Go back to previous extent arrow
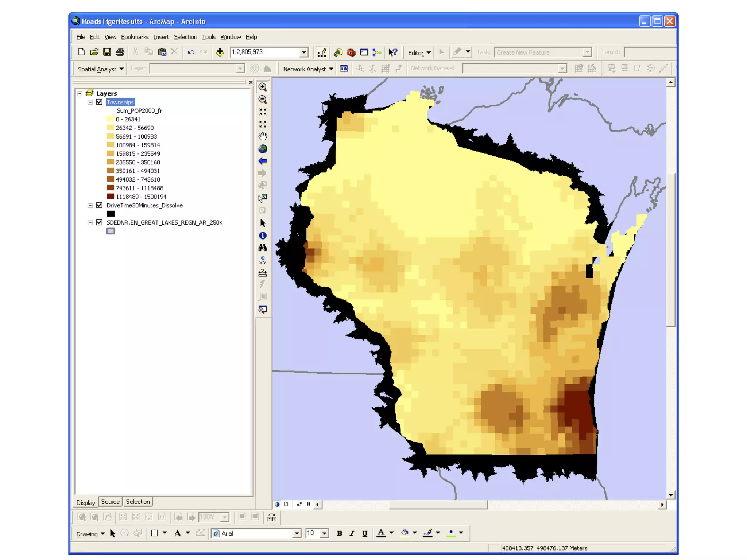Image resolution: width=747 pixels, height=560 pixels. click(x=262, y=161)
